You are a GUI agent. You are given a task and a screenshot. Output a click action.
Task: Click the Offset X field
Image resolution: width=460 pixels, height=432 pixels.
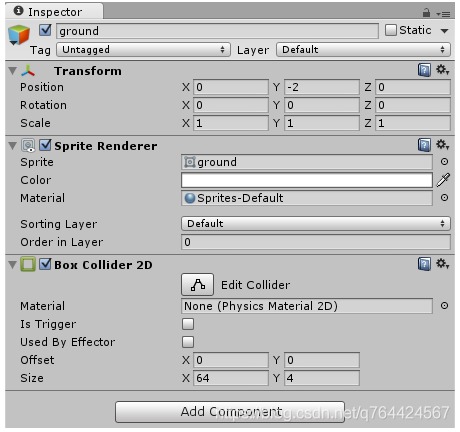tap(231, 360)
